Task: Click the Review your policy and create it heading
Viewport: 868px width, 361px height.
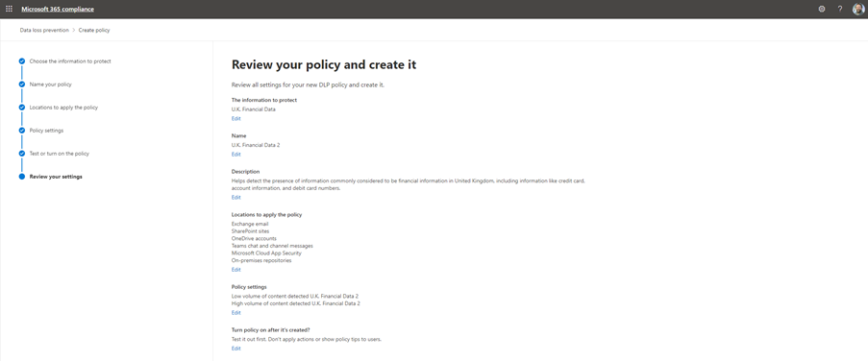Action: 324,64
